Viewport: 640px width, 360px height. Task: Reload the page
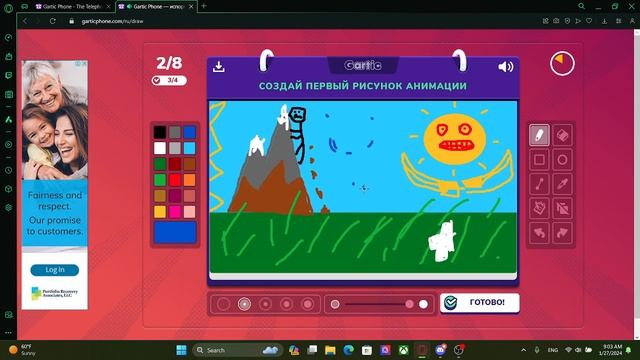(x=53, y=21)
